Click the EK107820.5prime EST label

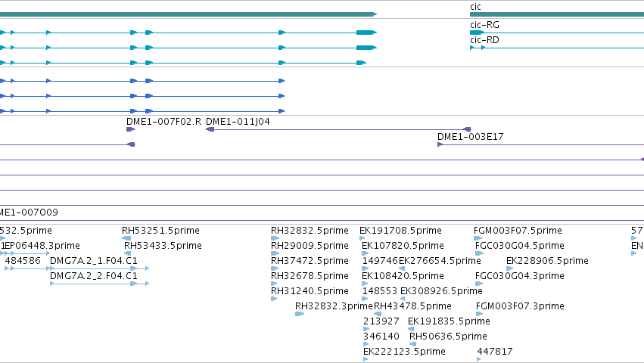click(403, 246)
